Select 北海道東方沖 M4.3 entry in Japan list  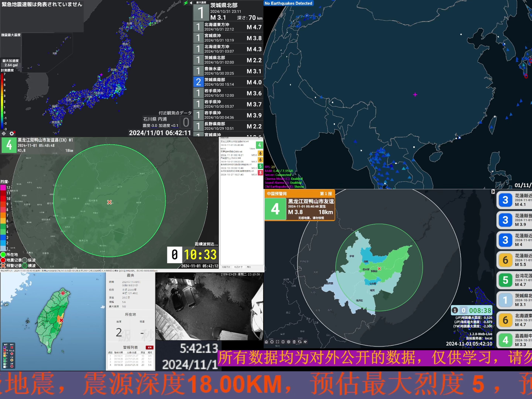(228, 49)
